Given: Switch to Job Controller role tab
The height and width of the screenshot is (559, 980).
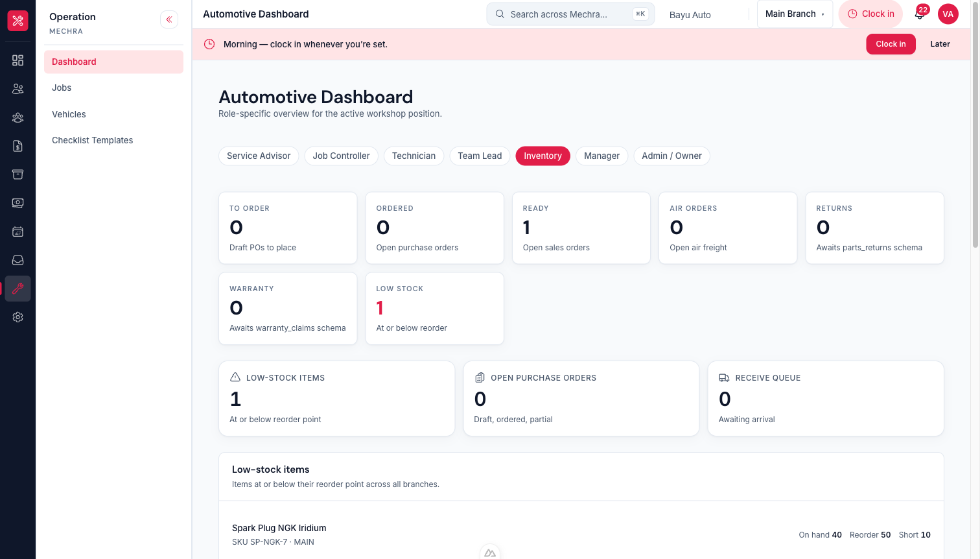Looking at the screenshot, I should pyautogui.click(x=341, y=156).
